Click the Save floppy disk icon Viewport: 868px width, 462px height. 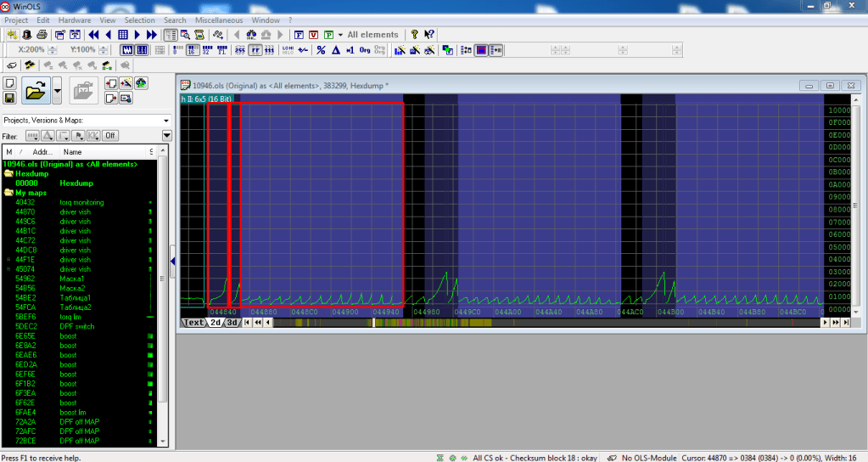tap(9, 99)
